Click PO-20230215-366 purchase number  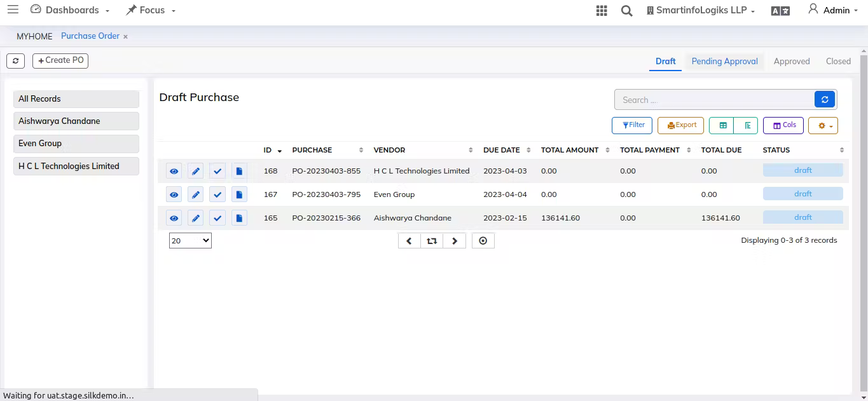click(326, 218)
